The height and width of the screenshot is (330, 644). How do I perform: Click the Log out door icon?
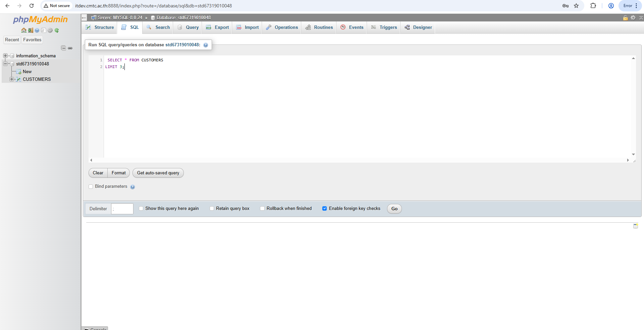tap(31, 31)
